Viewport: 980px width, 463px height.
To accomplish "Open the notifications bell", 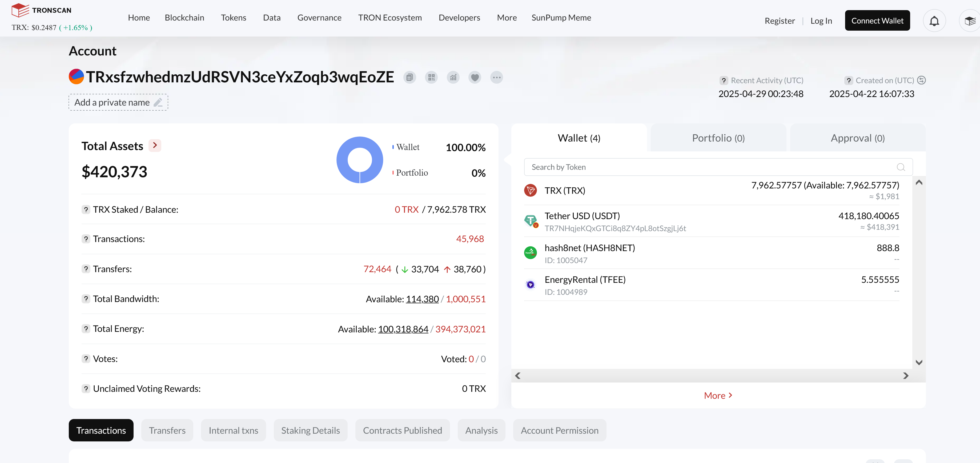I will [x=934, y=21].
